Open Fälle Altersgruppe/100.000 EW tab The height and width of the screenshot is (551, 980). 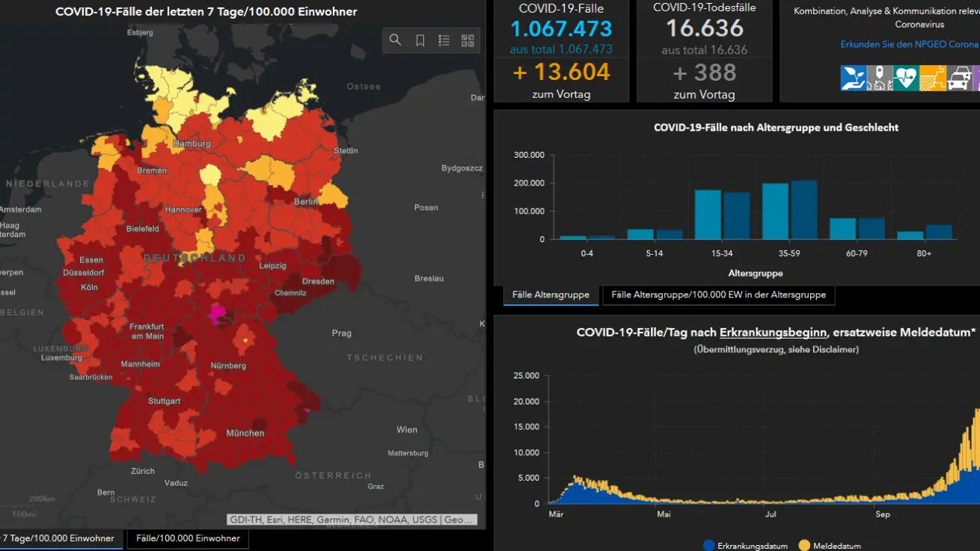718,295
